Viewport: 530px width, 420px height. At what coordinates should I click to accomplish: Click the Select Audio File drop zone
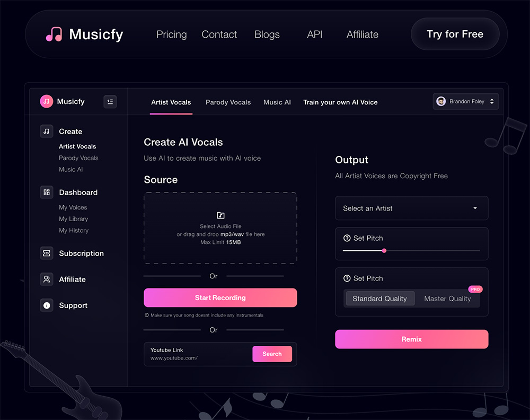click(x=220, y=228)
